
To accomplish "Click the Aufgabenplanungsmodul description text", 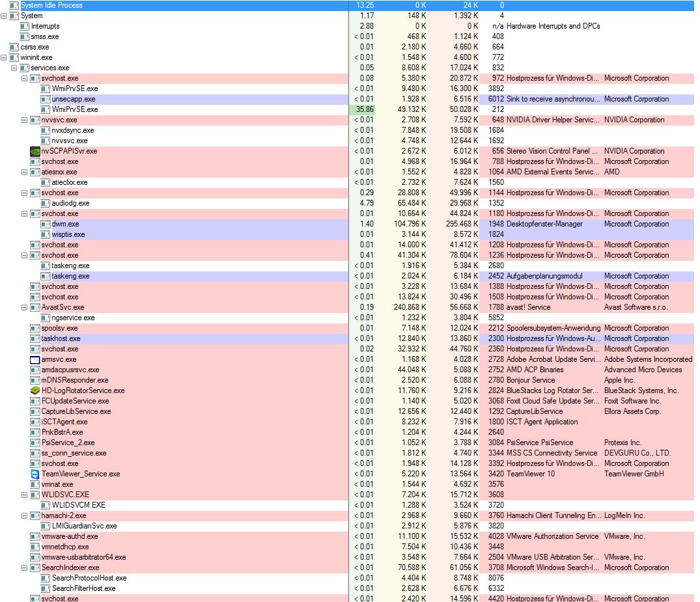I will (x=544, y=276).
